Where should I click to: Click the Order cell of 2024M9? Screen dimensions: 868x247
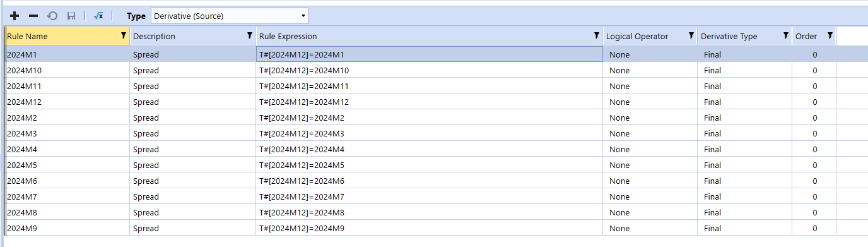click(814, 228)
